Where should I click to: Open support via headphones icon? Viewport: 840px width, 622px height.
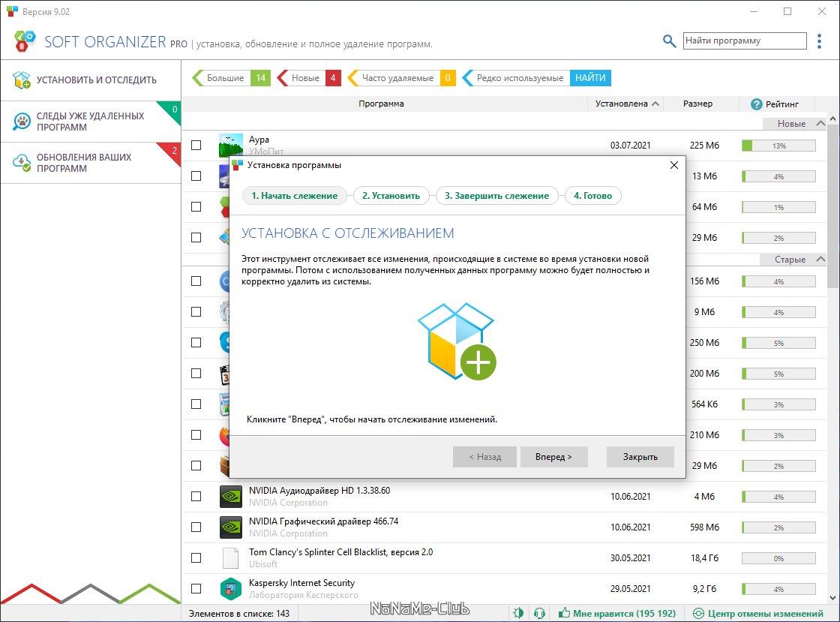point(538,613)
